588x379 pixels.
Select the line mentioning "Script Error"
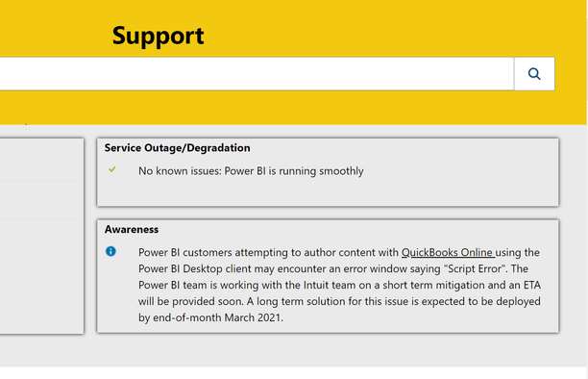[x=333, y=269]
